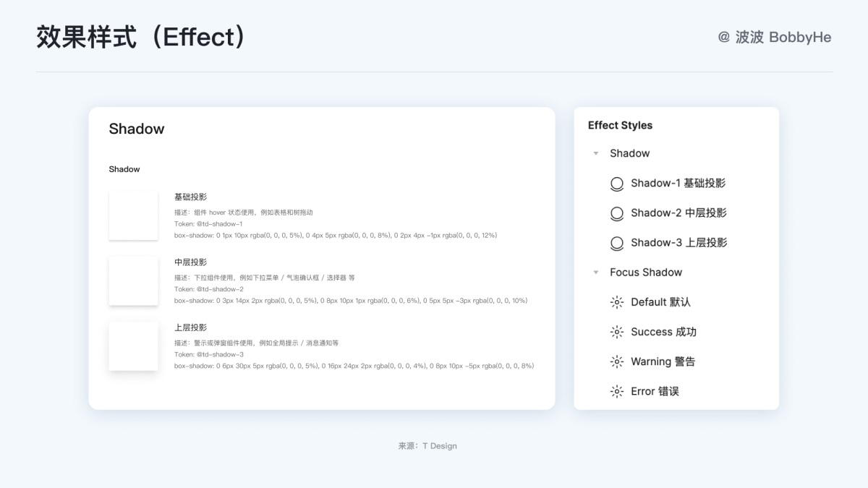Click the Effect Styles panel heading
868x488 pixels.
pos(620,125)
